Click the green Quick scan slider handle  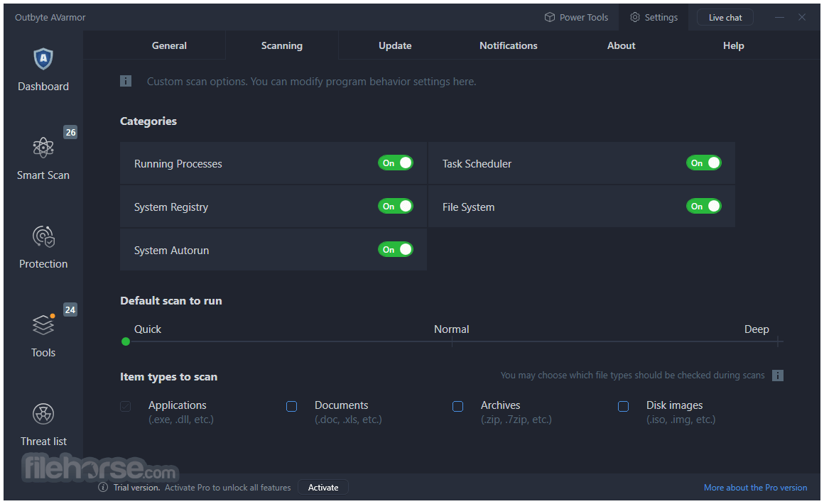tap(126, 341)
